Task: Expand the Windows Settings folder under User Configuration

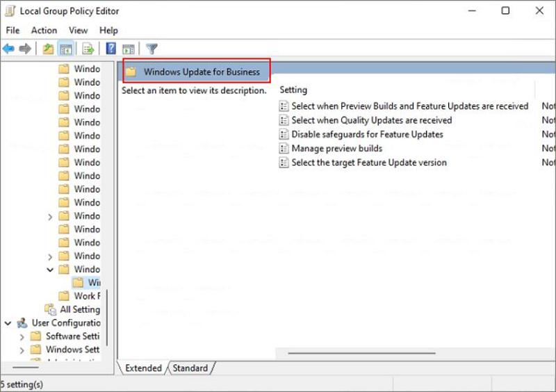Action: 21,350
